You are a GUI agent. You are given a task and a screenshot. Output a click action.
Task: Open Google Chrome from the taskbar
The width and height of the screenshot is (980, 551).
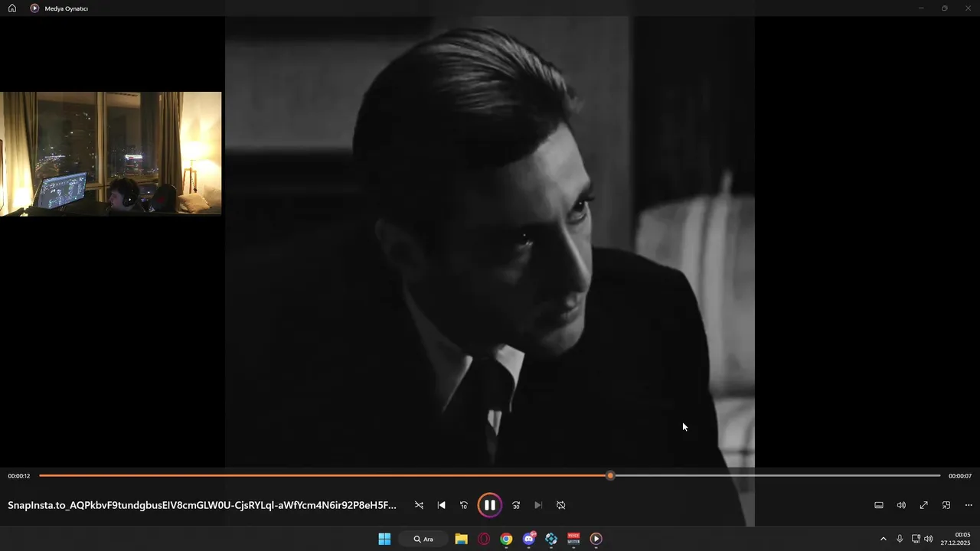[x=506, y=539]
